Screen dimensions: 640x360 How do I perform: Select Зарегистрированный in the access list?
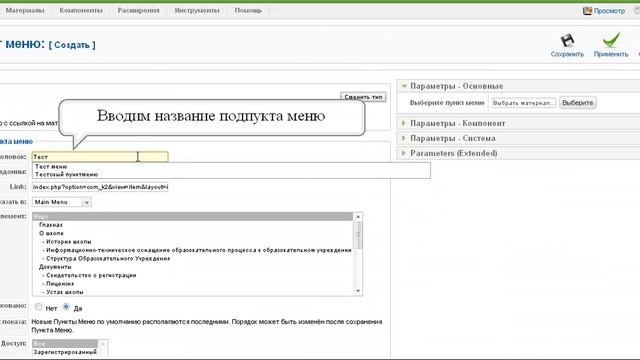65,352
